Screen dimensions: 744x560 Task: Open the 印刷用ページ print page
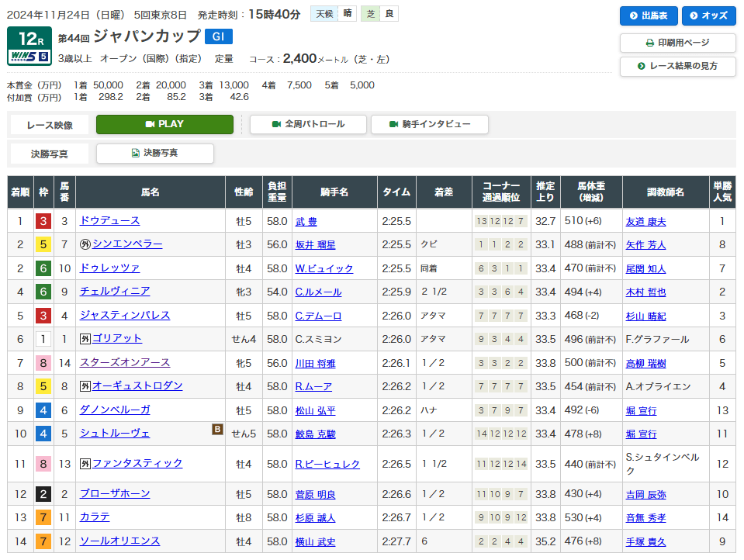677,43
